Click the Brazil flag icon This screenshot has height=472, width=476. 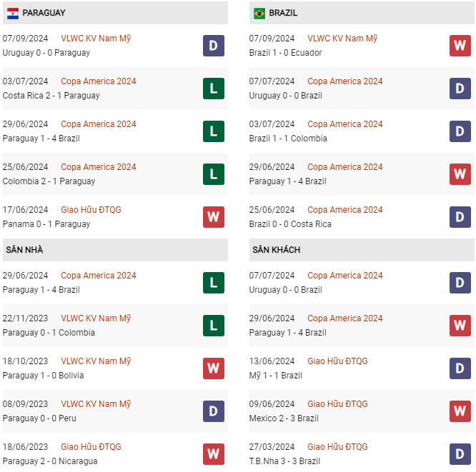[259, 13]
